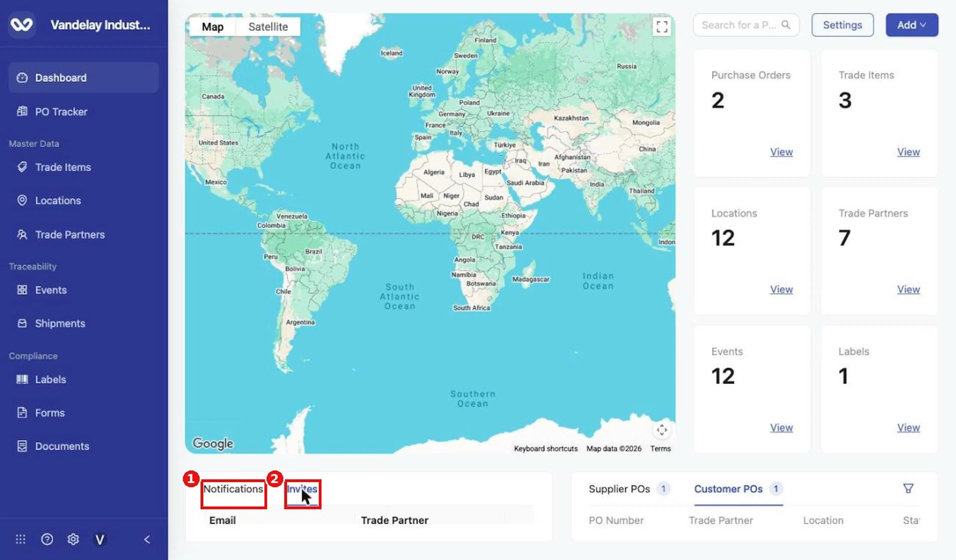Focus the Search for a PO field
956x560 pixels.
point(746,25)
